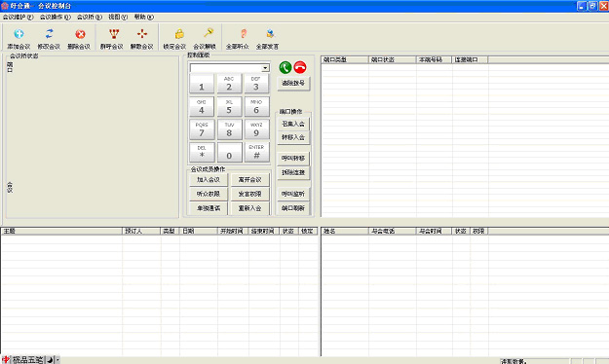This screenshot has height=364, width=609.
Task: Click the 预订人 column header
Action: (141, 232)
